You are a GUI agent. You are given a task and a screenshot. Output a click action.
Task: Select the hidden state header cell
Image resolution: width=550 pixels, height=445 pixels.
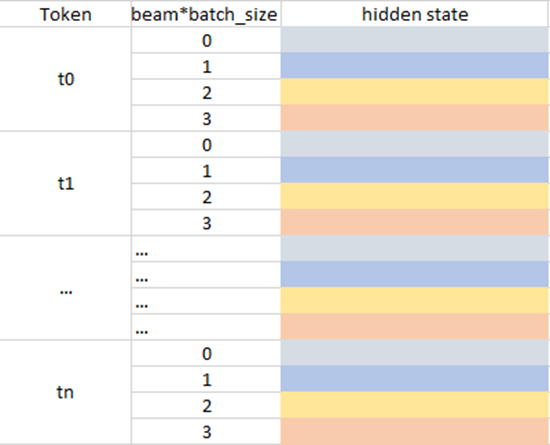point(415,14)
